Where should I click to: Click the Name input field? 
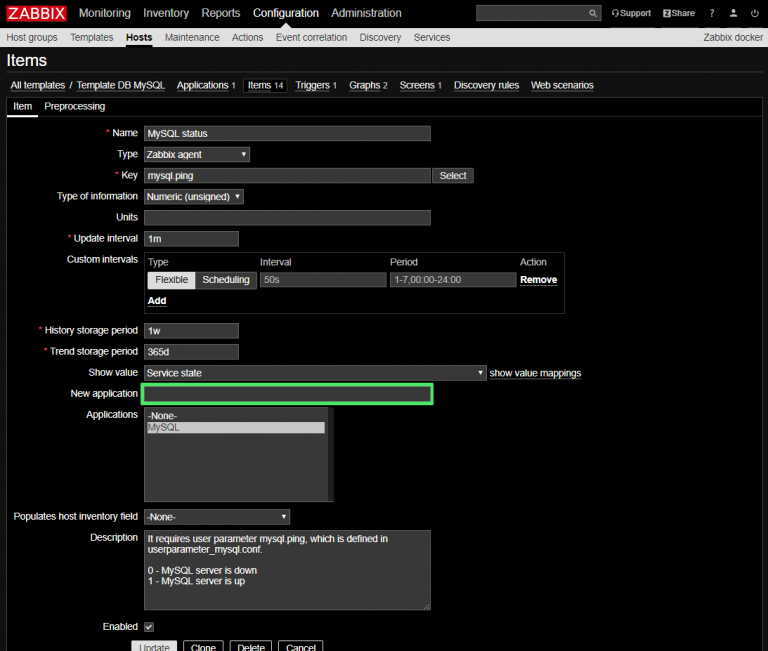pyautogui.click(x=288, y=134)
